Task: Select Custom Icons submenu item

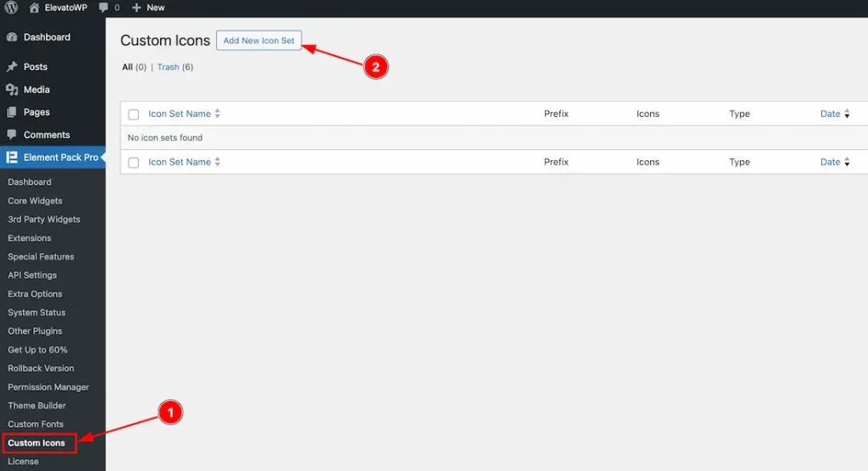Action: pyautogui.click(x=36, y=443)
